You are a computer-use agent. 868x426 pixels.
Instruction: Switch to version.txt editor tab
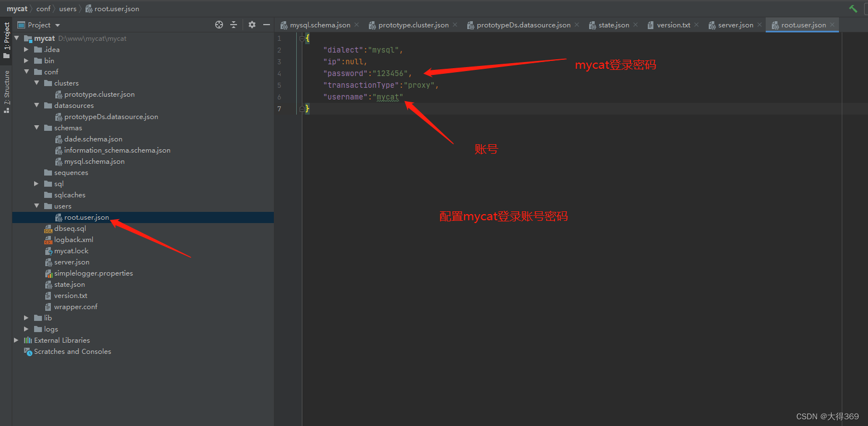coord(673,25)
